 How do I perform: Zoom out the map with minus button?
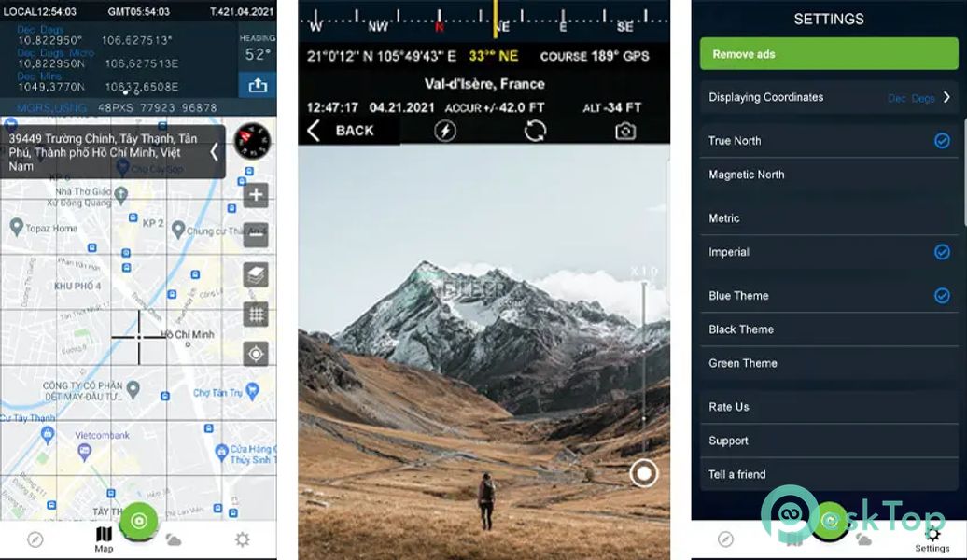tap(256, 234)
